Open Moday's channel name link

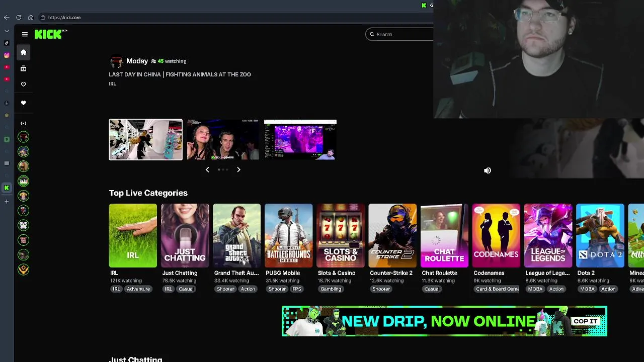tap(137, 61)
